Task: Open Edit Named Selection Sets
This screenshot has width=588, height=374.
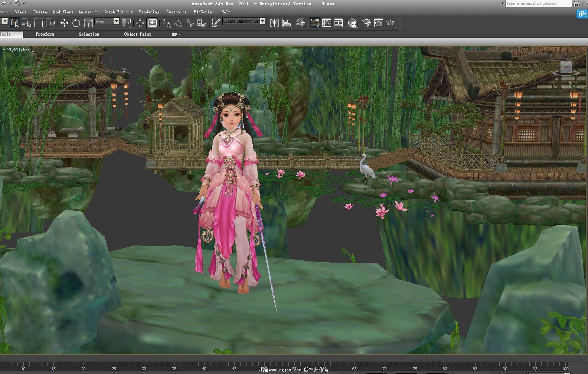Action: (216, 23)
